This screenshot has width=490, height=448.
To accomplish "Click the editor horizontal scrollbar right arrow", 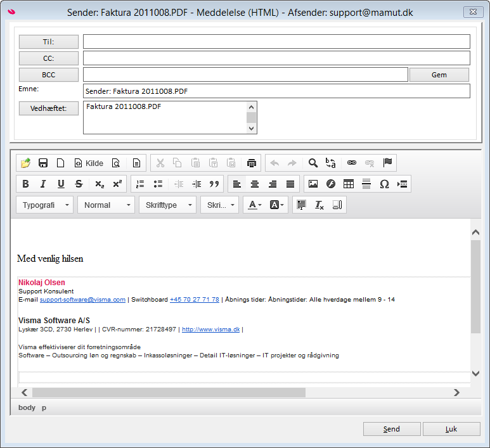I will 456,392.
